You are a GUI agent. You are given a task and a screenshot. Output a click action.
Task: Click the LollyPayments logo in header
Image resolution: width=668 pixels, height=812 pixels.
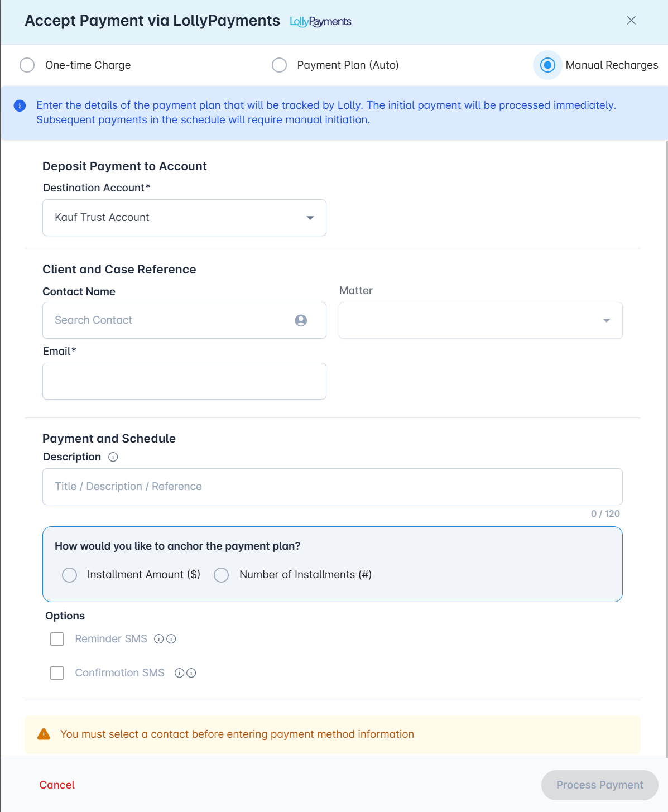[320, 22]
